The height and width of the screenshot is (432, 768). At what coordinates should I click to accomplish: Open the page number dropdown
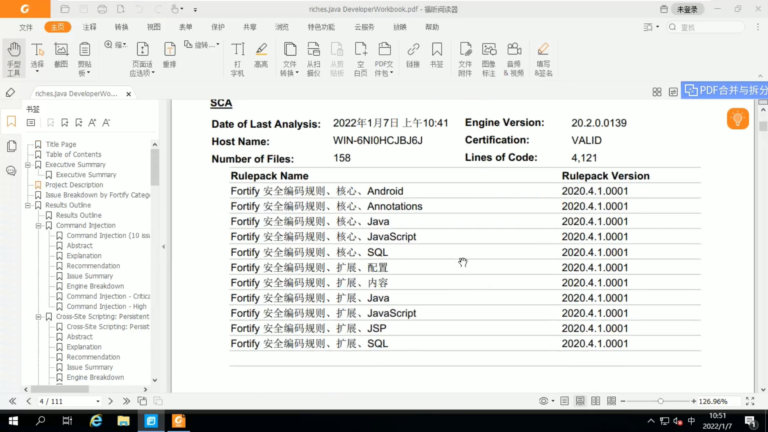(x=97, y=401)
